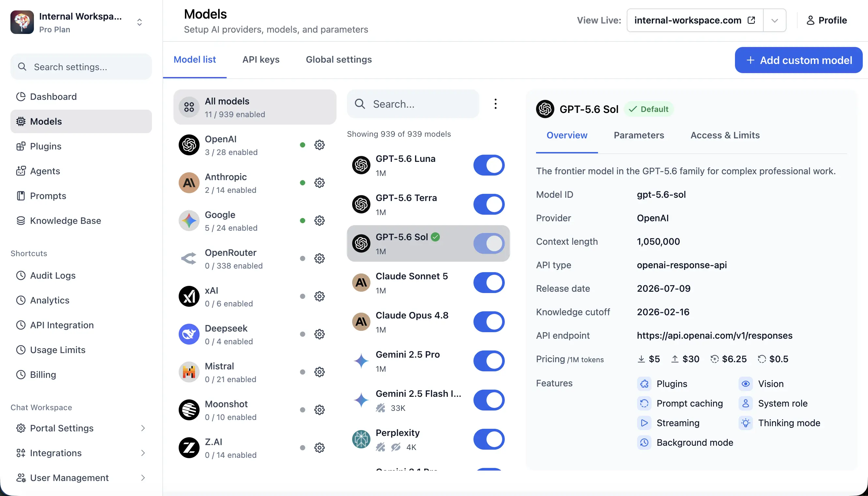Viewport: 868px width, 496px height.
Task: Open the Parameters tab
Action: point(638,135)
